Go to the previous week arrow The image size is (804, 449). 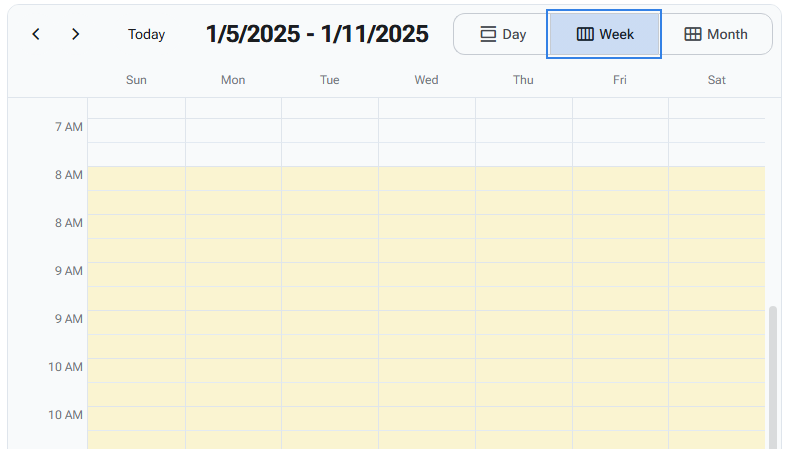pyautogui.click(x=36, y=34)
